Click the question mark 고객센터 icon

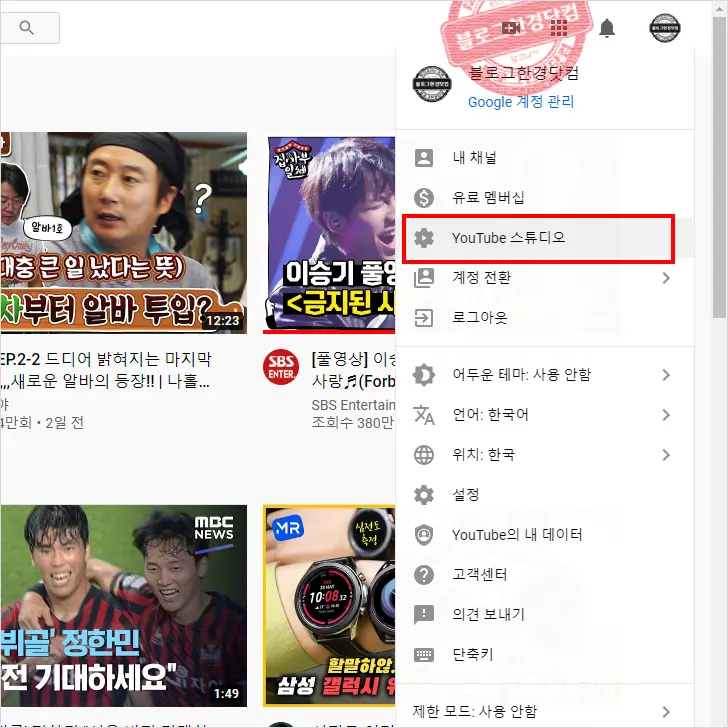(423, 575)
